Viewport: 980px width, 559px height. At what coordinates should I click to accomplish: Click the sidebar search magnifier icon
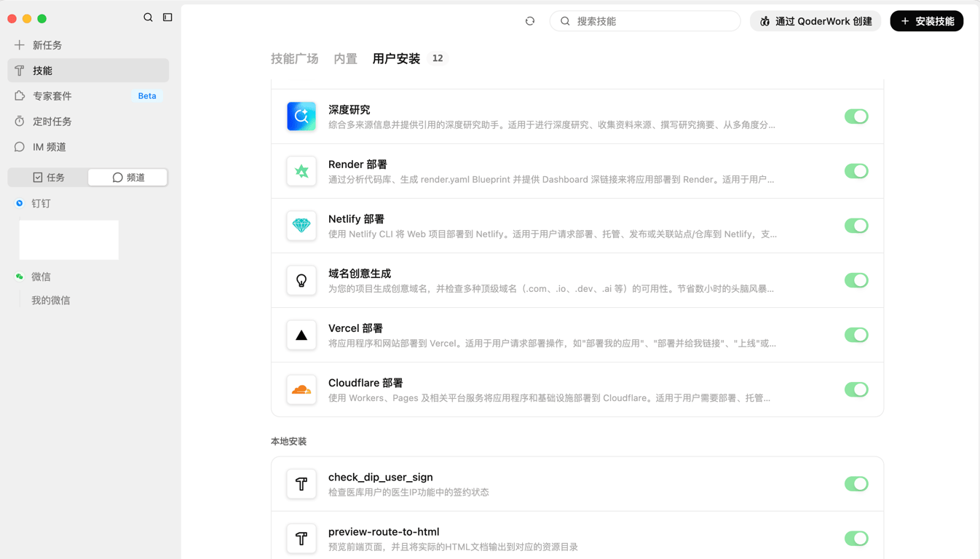pyautogui.click(x=148, y=17)
